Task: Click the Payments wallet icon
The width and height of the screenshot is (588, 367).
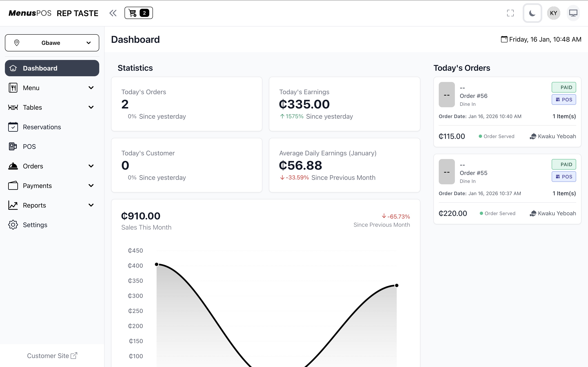Action: tap(13, 186)
